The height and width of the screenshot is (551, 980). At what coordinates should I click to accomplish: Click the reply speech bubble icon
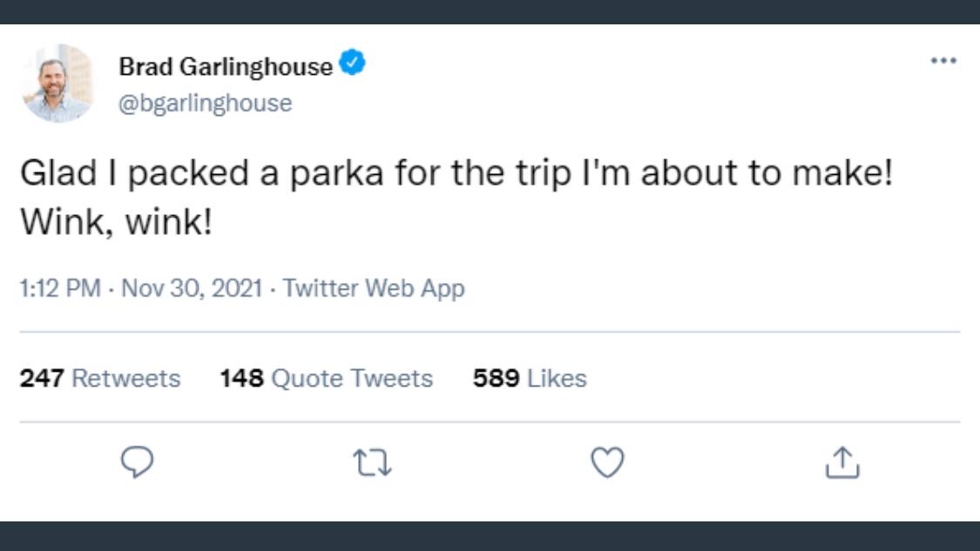[137, 462]
